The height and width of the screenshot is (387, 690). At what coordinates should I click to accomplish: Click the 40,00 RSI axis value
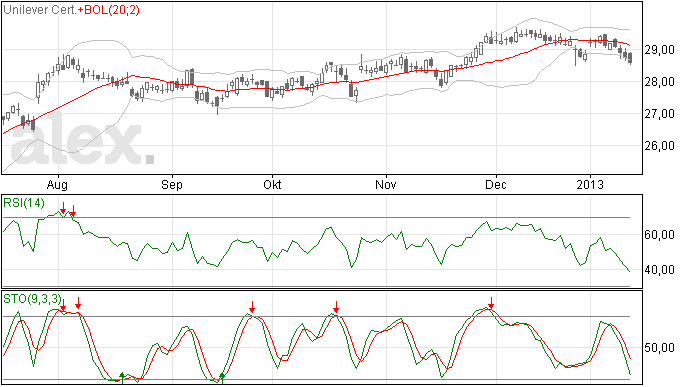tap(659, 269)
